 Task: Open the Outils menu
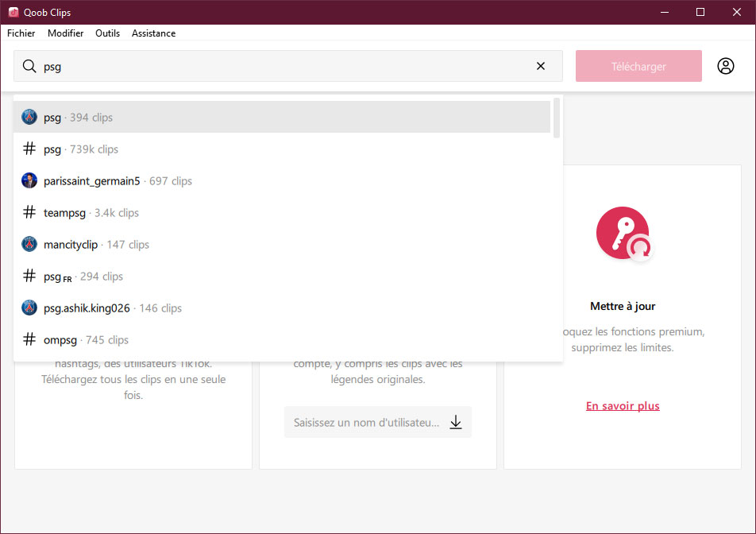click(107, 33)
